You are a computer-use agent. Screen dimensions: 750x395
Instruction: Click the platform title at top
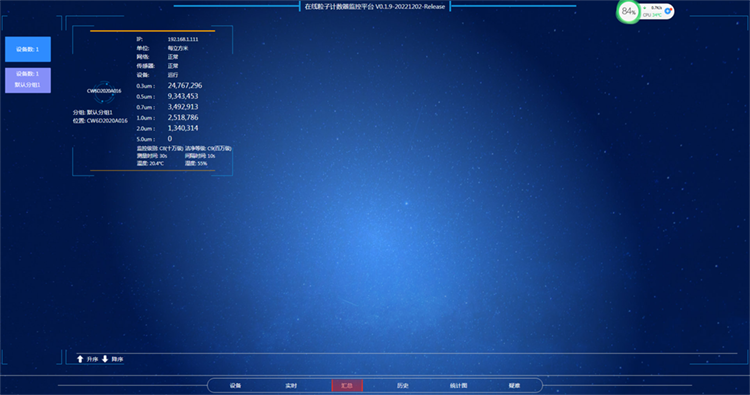click(375, 7)
